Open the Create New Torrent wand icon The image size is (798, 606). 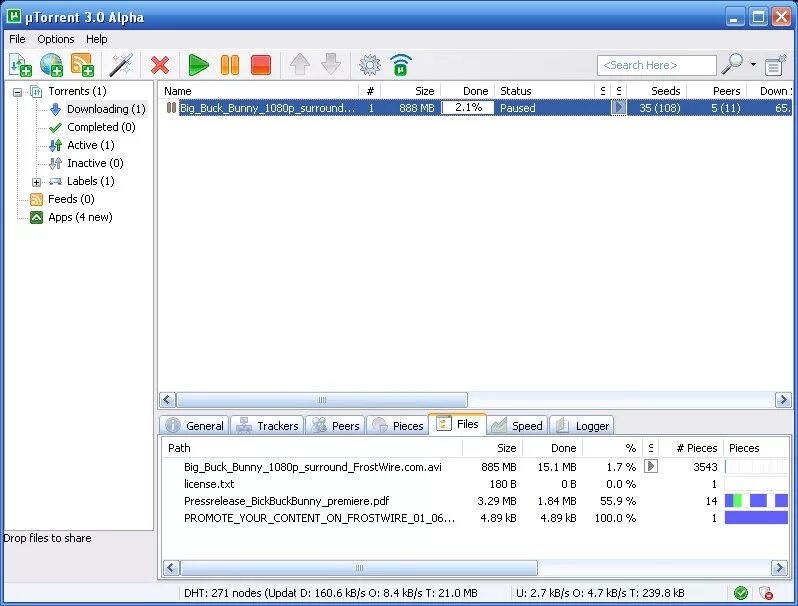click(x=122, y=65)
